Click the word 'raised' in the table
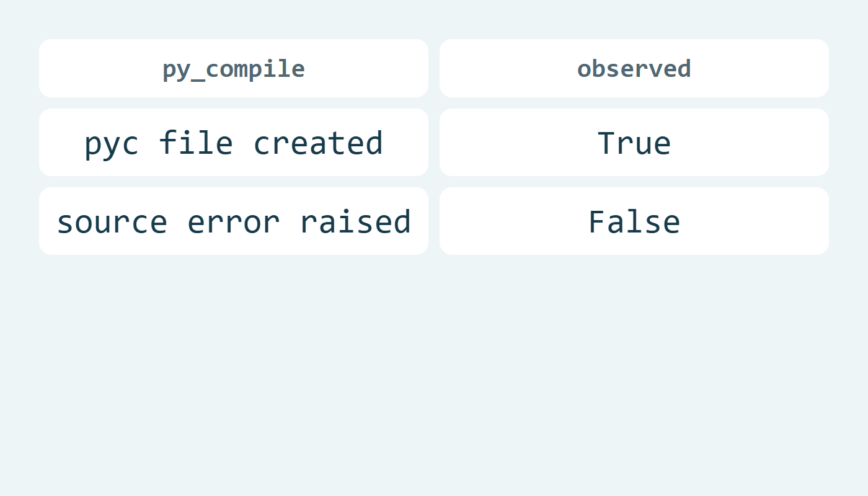Image resolution: width=868 pixels, height=496 pixels. 355,221
